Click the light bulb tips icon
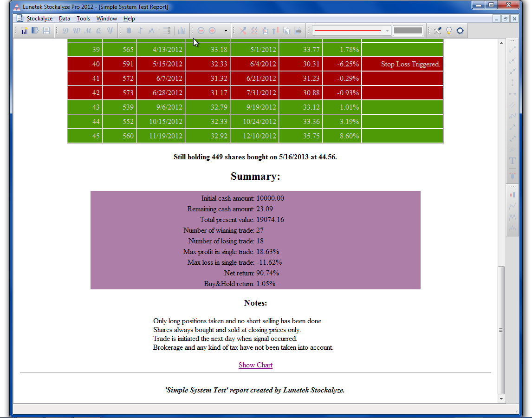The height and width of the screenshot is (418, 532). click(x=448, y=31)
